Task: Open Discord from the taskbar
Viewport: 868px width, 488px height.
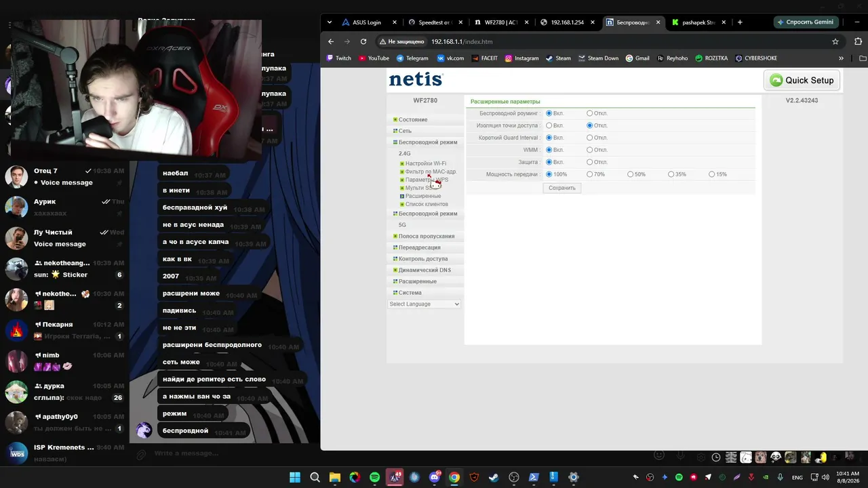Action: [x=435, y=477]
